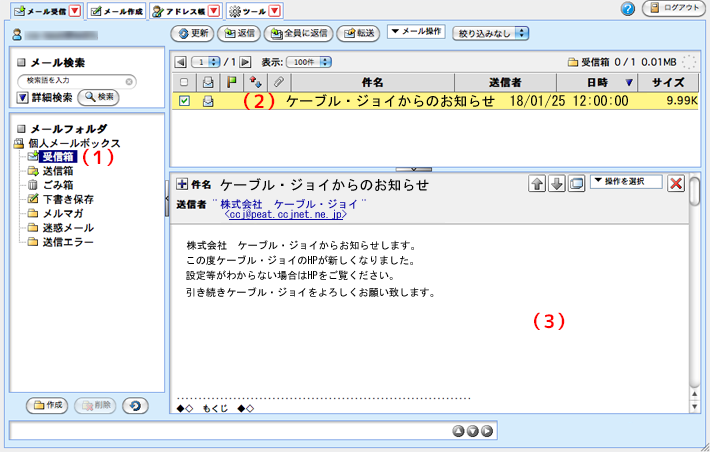Click the sender email address link
This screenshot has height=452, width=710.
[285, 214]
